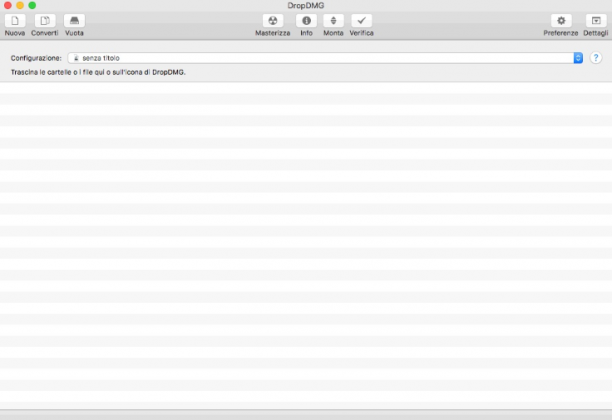The image size is (612, 420).
Task: Run Verifica checkmark tool
Action: [361, 21]
